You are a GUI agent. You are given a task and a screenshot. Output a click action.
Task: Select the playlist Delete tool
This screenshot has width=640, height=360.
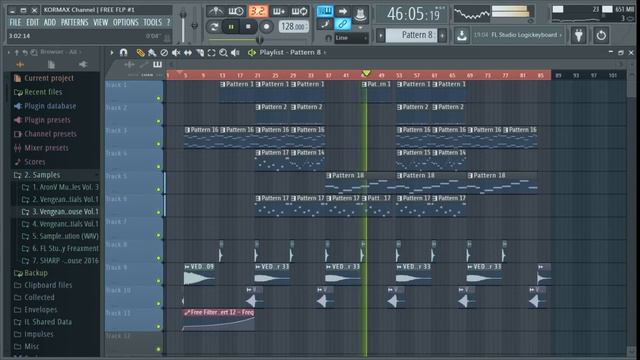coord(164,53)
